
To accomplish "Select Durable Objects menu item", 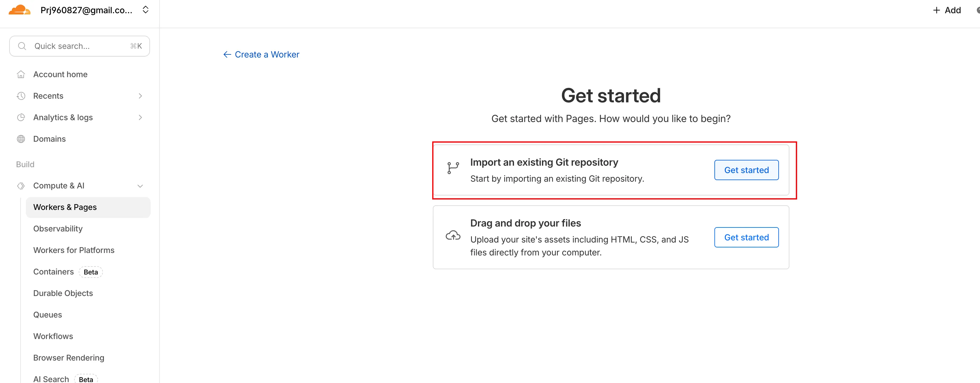I will [x=63, y=293].
